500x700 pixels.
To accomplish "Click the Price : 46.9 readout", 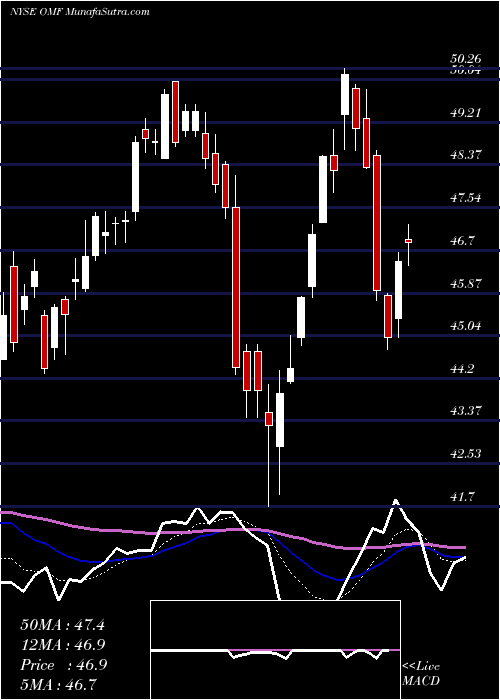I will point(63,665).
